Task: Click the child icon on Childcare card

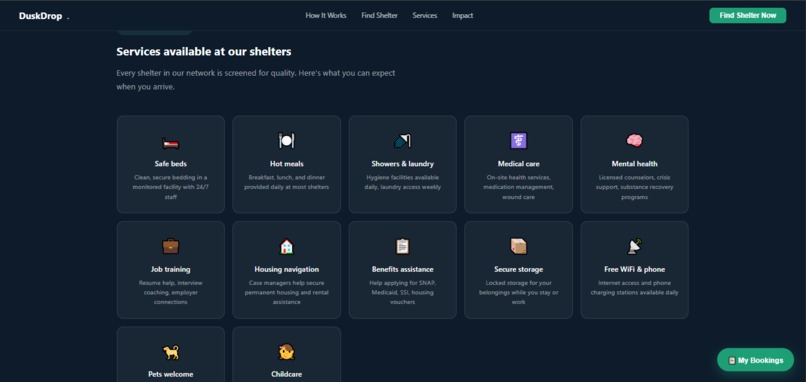Action: (286, 352)
